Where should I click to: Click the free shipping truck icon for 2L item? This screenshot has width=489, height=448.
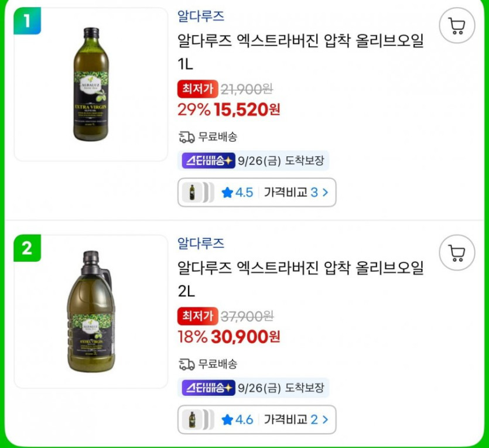(186, 364)
